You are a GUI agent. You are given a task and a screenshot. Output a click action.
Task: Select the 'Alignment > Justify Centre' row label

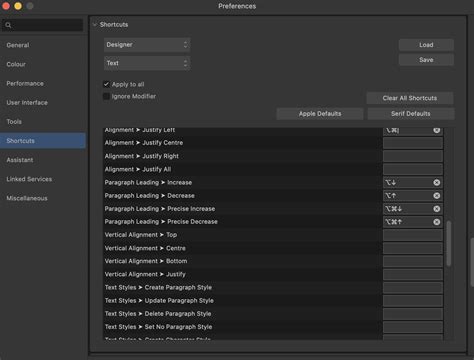click(144, 143)
